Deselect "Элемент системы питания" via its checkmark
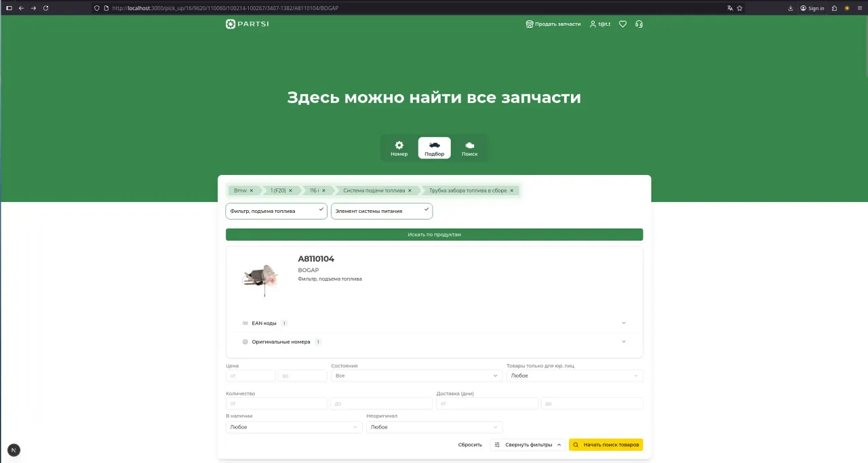This screenshot has height=463, width=868. pyautogui.click(x=427, y=210)
